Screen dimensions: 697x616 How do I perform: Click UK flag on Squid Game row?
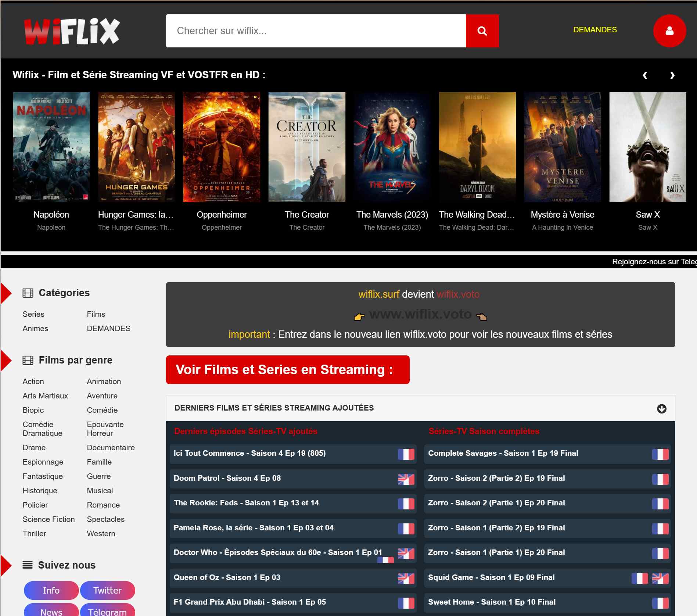[x=660, y=578]
